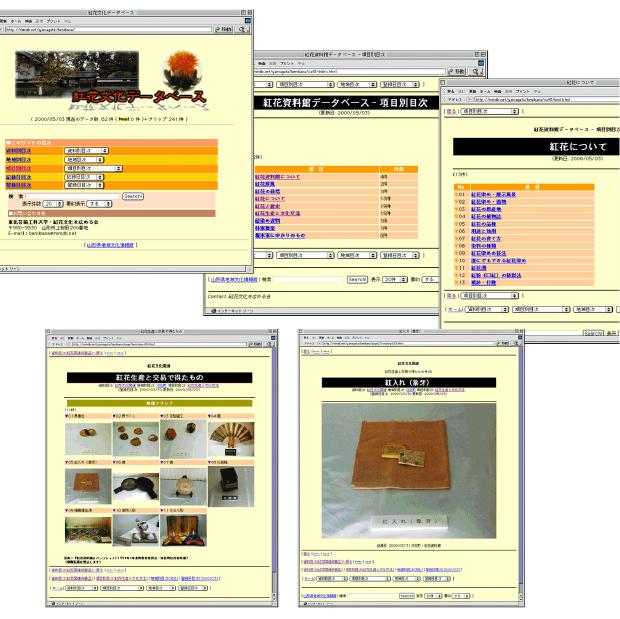The image size is (620, 619).
Task: Open fourth-row 記録日目次 dropdown on home page
Action: click(84, 177)
